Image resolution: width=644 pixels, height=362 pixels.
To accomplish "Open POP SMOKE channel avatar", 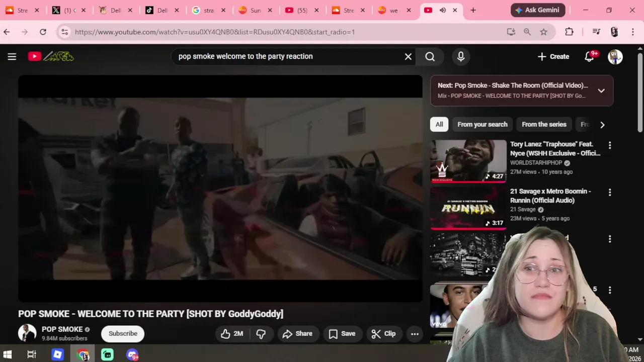I will 27,333.
